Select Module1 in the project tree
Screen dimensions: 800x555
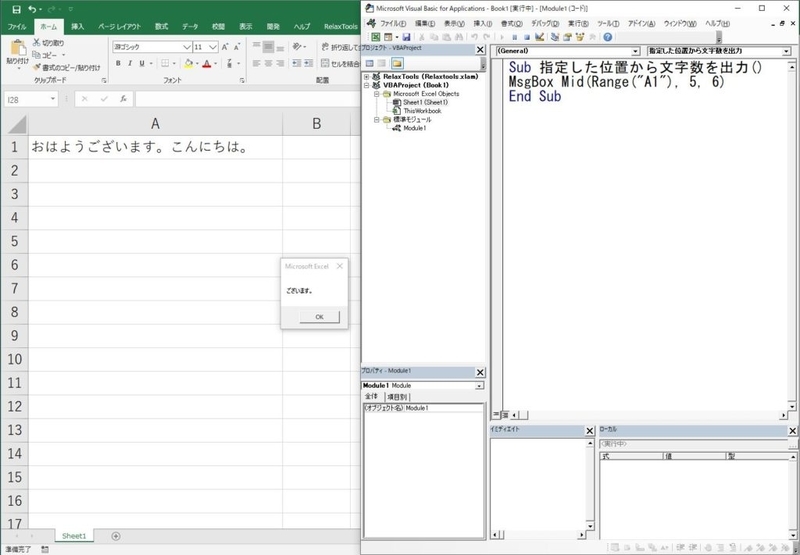[x=414, y=128]
